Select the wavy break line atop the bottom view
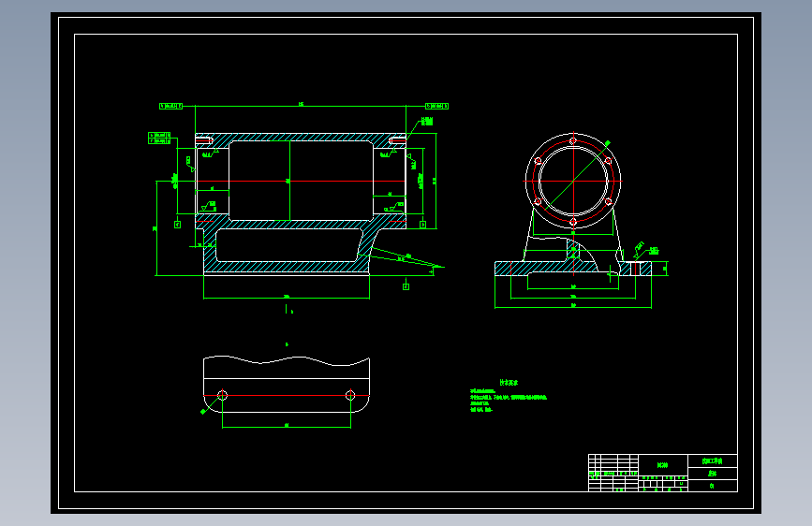The height and width of the screenshot is (526, 812). 287,359
